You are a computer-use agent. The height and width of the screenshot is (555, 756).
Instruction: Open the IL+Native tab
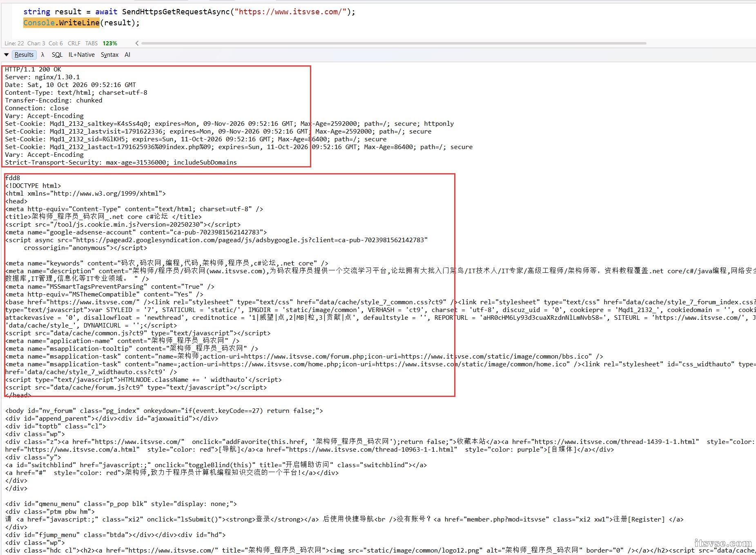click(x=81, y=55)
